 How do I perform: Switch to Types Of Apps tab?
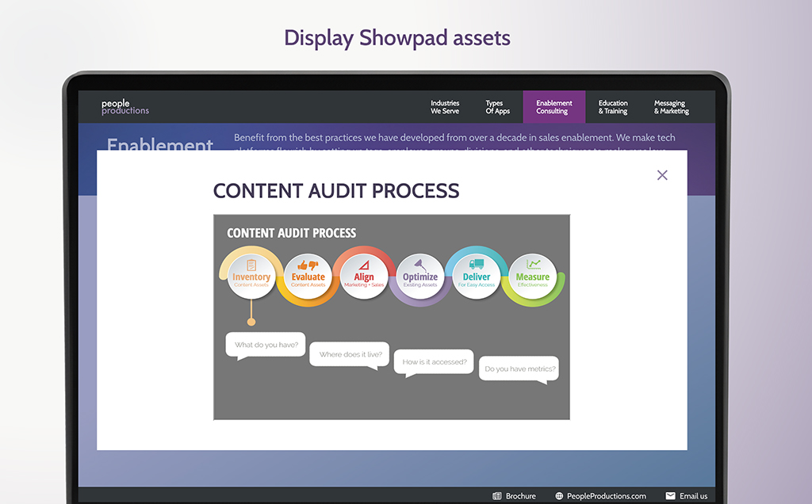click(x=497, y=107)
